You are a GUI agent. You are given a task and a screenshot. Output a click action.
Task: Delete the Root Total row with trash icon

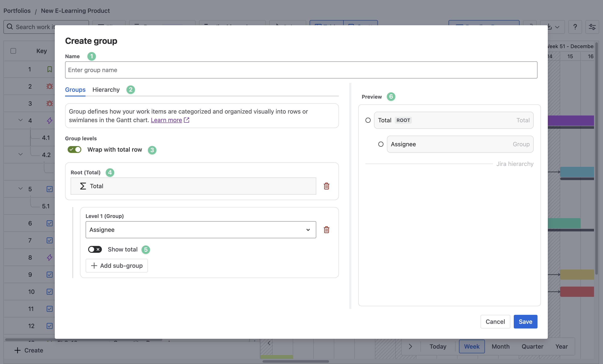pos(326,186)
